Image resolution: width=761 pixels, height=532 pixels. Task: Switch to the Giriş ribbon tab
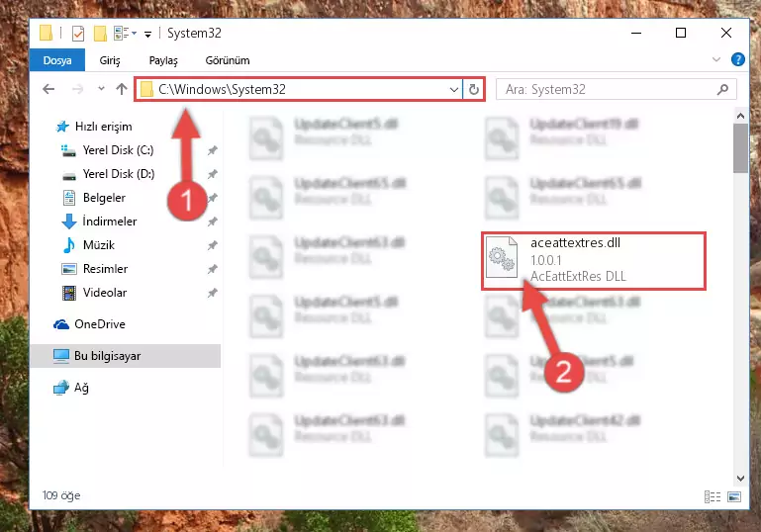coord(110,60)
